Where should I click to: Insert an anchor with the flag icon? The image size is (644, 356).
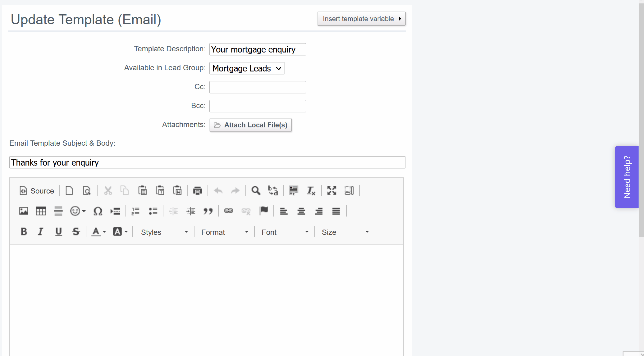tap(263, 211)
